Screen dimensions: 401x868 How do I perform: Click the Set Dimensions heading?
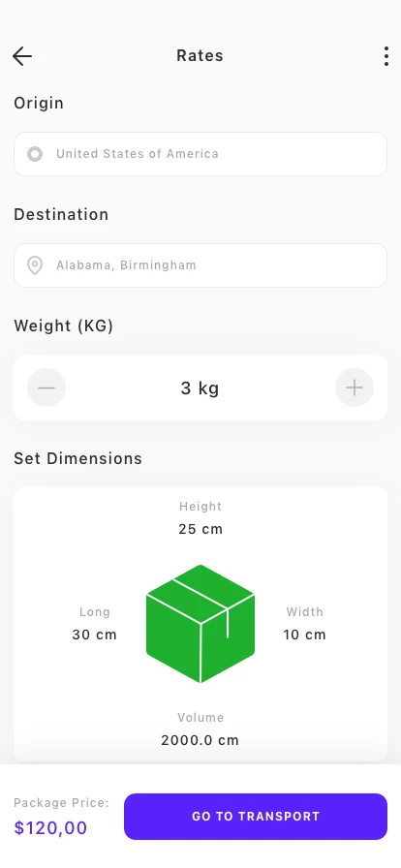tap(78, 458)
